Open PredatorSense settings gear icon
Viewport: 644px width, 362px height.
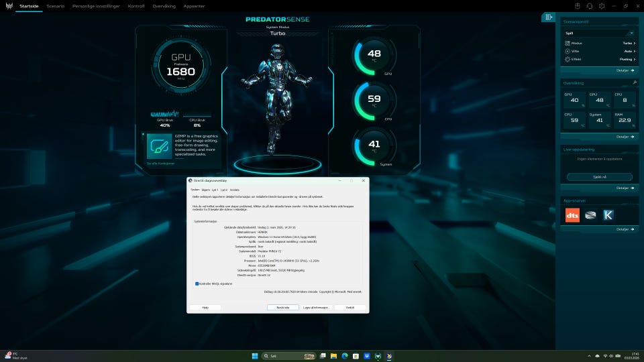pyautogui.click(x=602, y=6)
